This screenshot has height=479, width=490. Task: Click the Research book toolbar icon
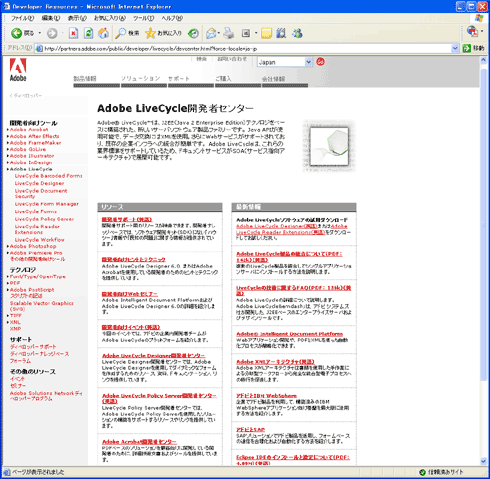click(281, 33)
